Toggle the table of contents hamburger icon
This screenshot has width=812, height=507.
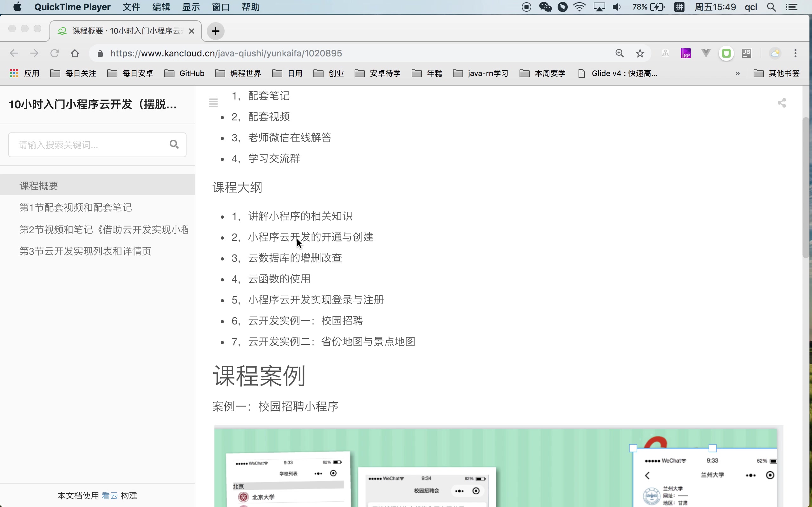[214, 102]
